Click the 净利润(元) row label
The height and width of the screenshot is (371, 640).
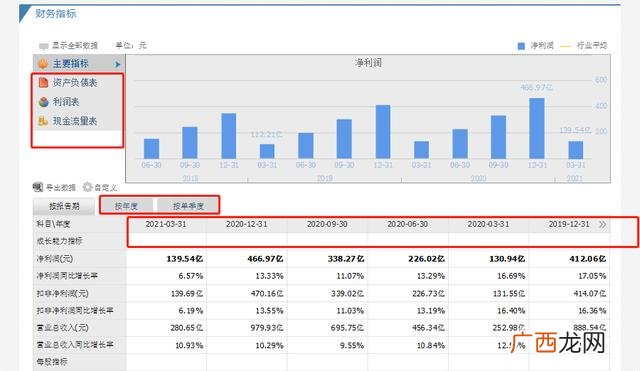[55, 259]
